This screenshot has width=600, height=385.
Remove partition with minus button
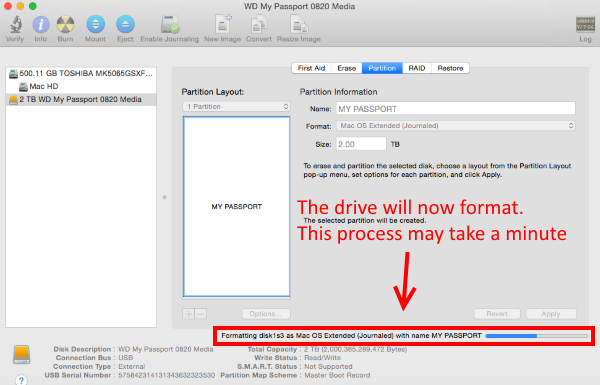coord(201,314)
